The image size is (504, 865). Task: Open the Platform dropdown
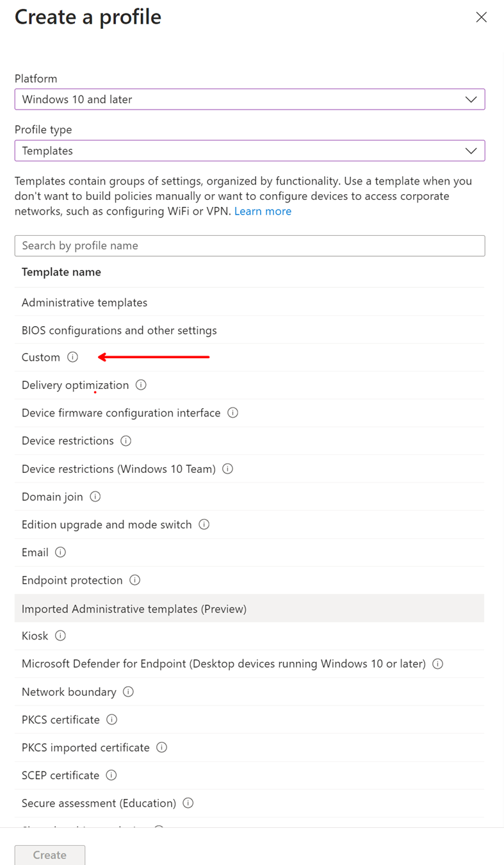[249, 99]
